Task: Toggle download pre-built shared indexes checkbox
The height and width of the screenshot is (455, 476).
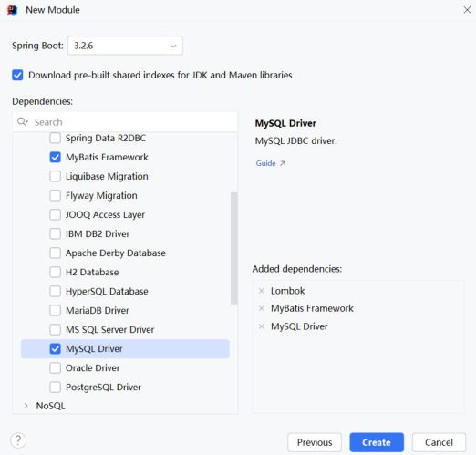Action: pos(17,75)
